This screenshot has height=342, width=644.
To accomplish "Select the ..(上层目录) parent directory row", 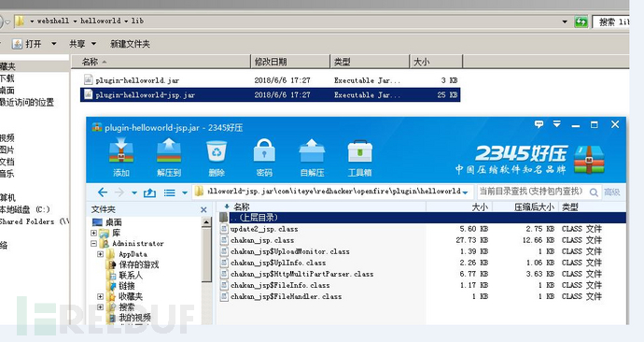I will [x=422, y=218].
